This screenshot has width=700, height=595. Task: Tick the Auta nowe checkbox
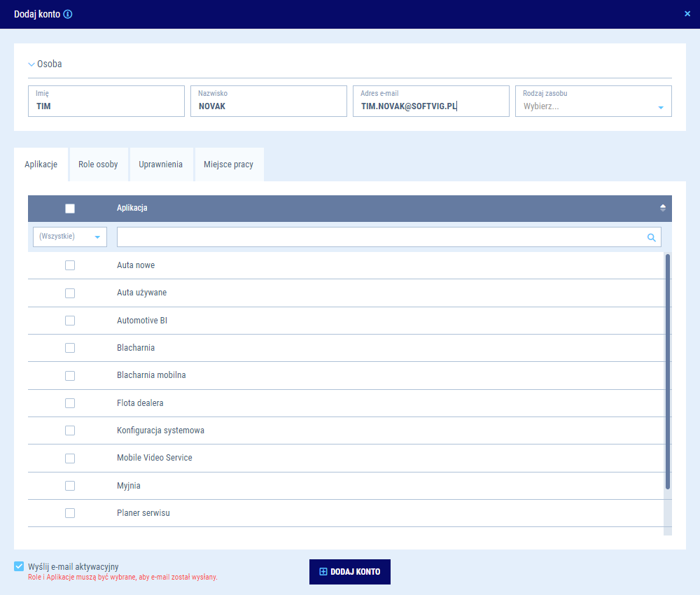(x=70, y=265)
